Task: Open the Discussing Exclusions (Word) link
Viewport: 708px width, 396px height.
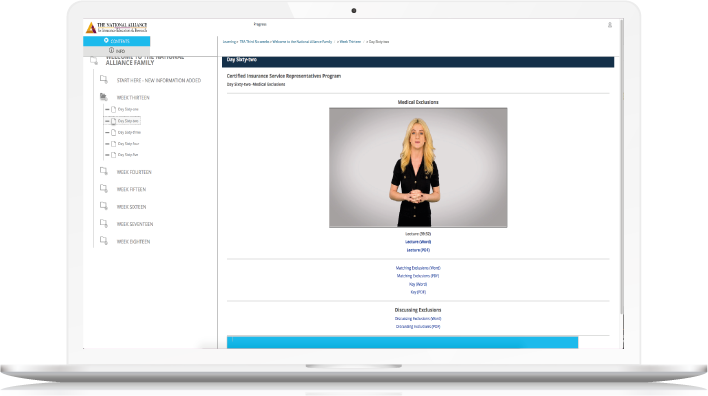Action: [418, 319]
